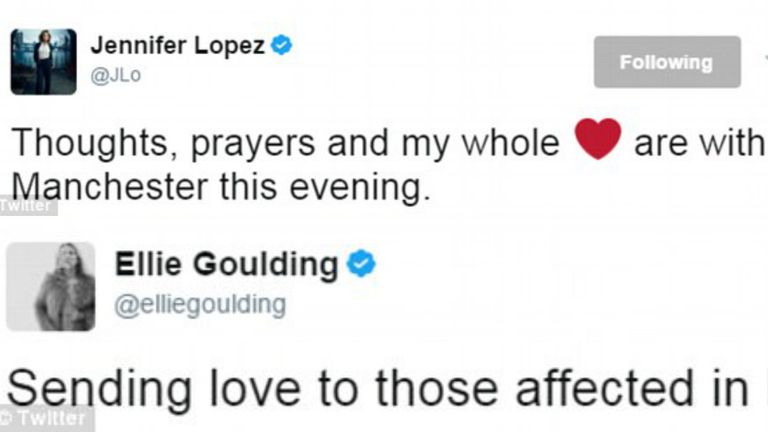Click Jennifer Lopez's verified badge
This screenshot has width=768, height=432.
282,45
